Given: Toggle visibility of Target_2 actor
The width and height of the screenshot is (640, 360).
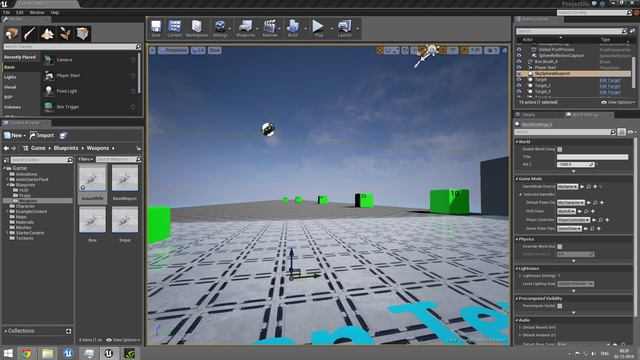Looking at the screenshot, I should pyautogui.click(x=519, y=86).
